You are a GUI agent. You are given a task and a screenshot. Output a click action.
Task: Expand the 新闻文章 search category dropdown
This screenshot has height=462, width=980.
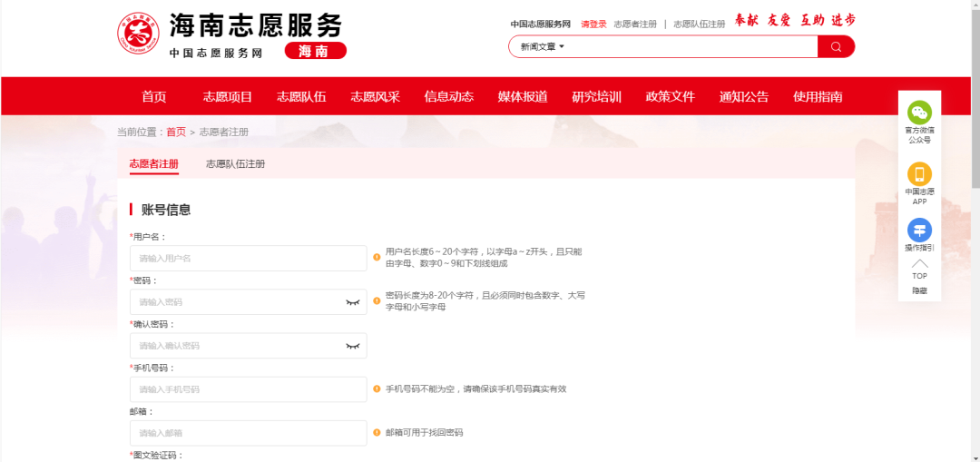click(543, 46)
